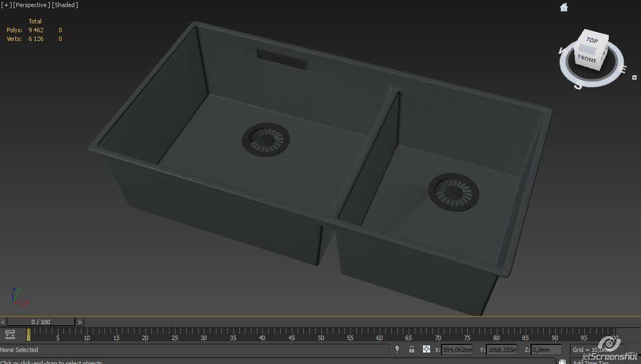
Task: Click frame 25 on the track bar
Action: [174, 338]
